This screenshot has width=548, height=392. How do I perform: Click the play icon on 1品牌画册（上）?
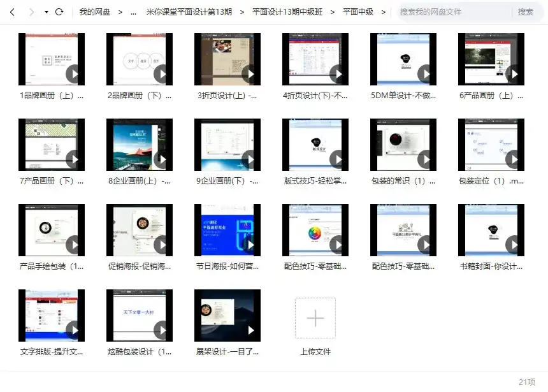pos(73,73)
